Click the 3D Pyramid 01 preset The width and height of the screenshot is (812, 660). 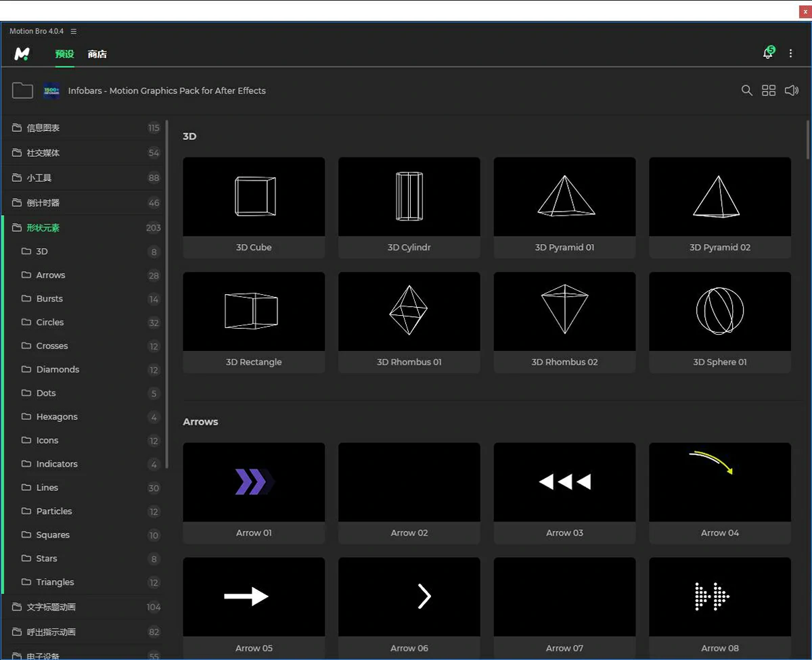pyautogui.click(x=564, y=208)
